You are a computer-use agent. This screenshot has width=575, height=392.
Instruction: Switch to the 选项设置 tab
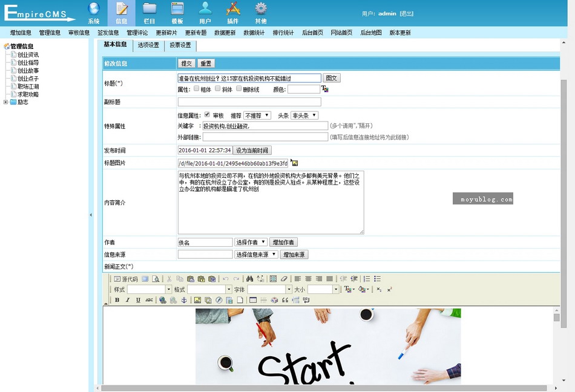tap(148, 45)
